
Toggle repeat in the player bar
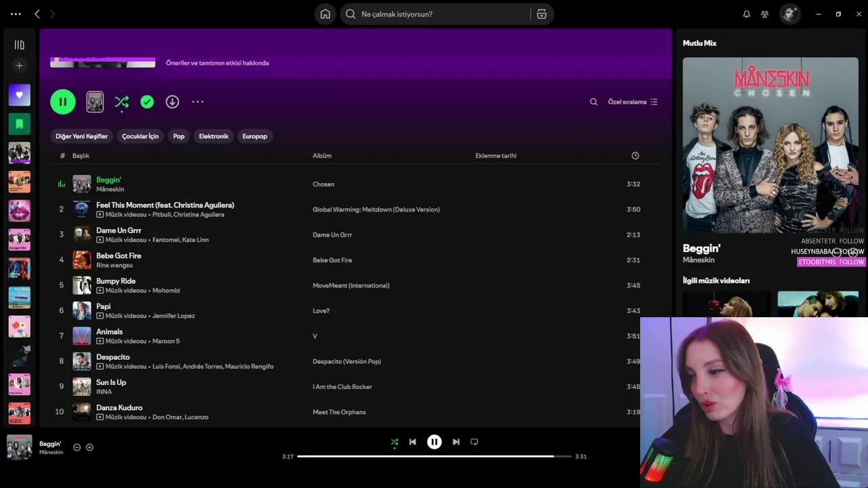(474, 442)
